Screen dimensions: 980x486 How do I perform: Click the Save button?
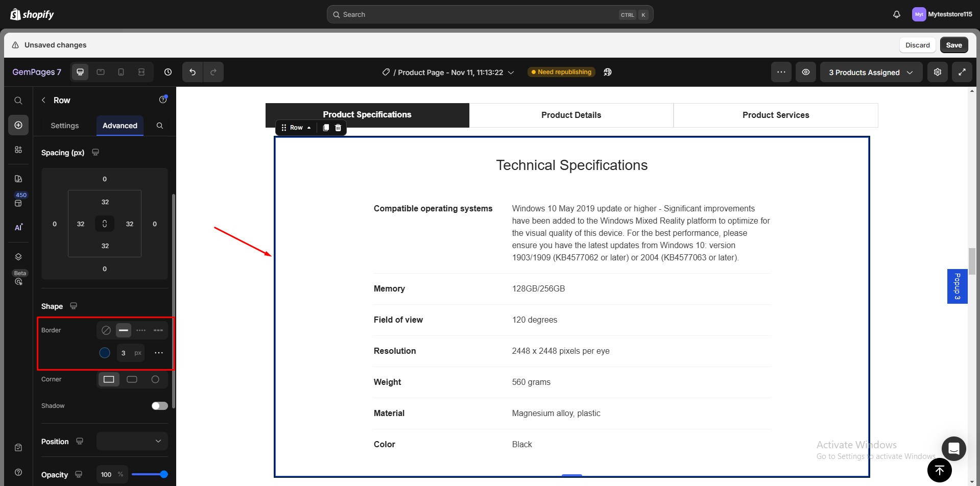pos(953,45)
